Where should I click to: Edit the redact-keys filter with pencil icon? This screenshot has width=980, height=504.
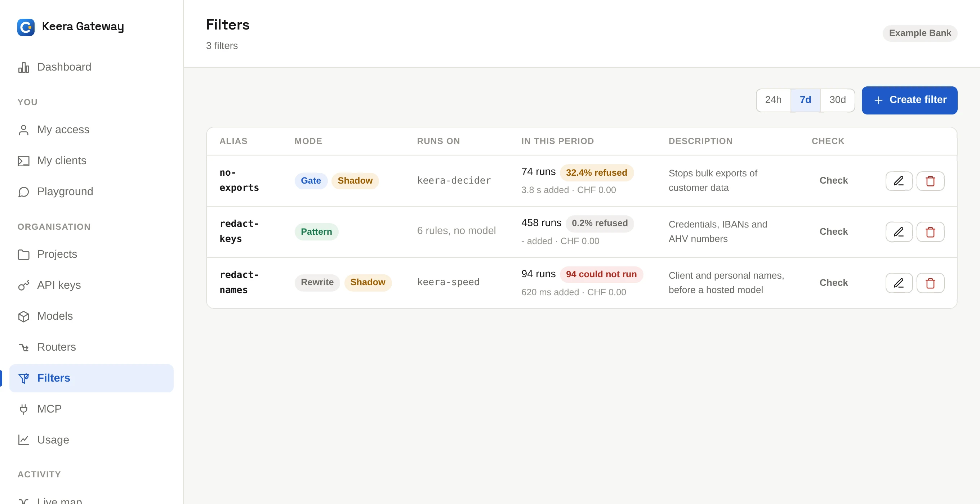[899, 232]
